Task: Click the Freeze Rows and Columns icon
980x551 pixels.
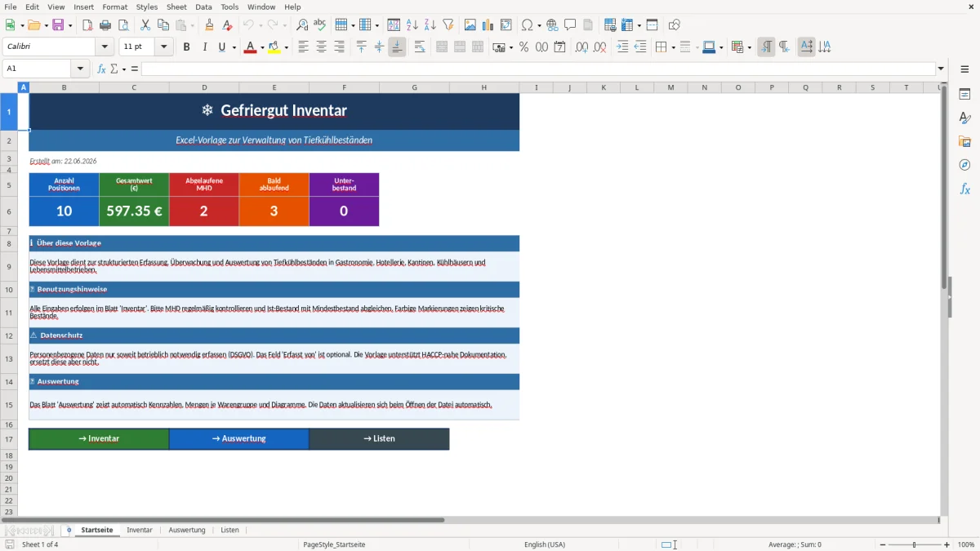Action: (628, 25)
